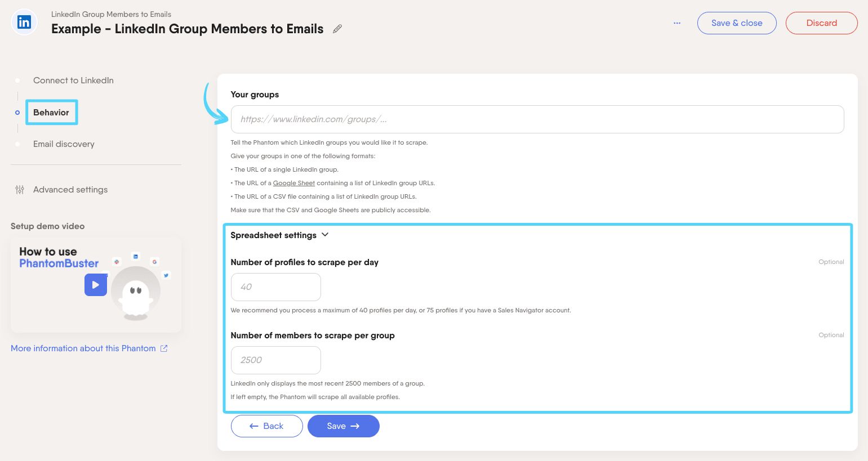Viewport: 868px width, 461px height.
Task: Click the 'LinkedIn Group Members to Emails' subtitle
Action: tap(111, 14)
